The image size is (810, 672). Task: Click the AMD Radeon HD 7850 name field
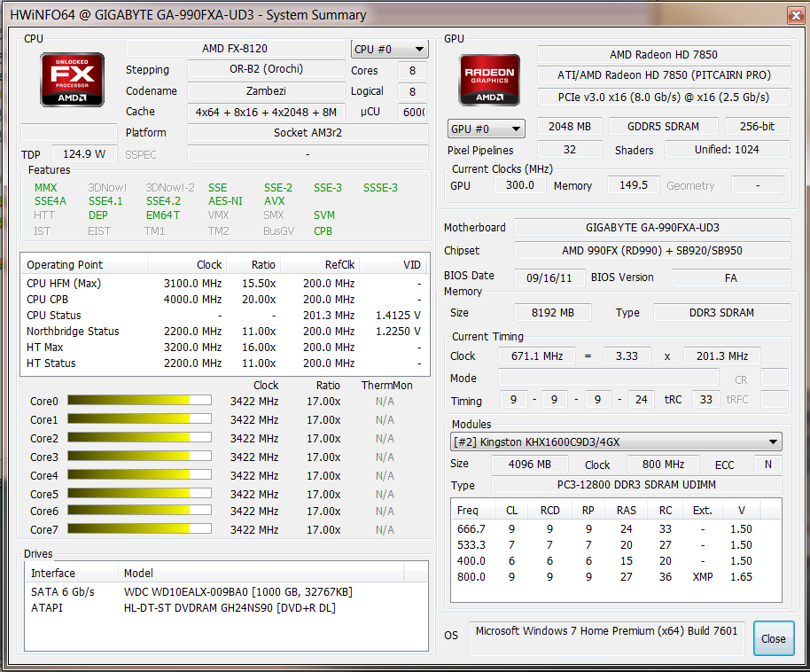(x=664, y=54)
